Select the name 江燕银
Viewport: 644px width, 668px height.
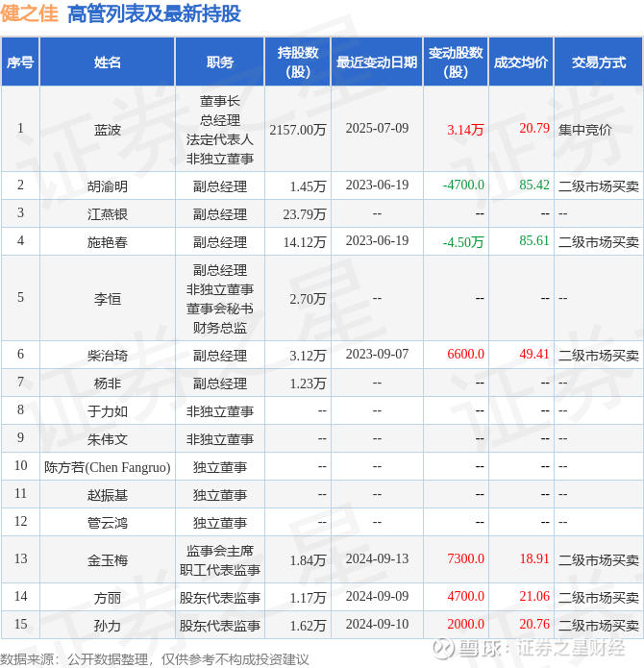[108, 214]
